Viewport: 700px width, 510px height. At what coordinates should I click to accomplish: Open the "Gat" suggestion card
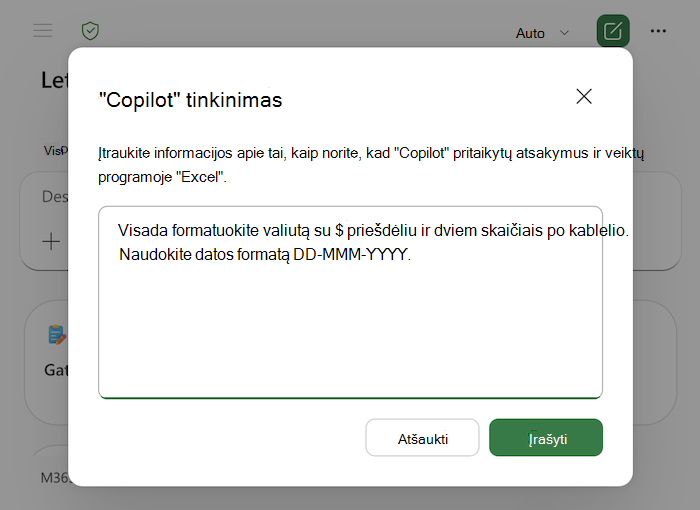[47, 362]
